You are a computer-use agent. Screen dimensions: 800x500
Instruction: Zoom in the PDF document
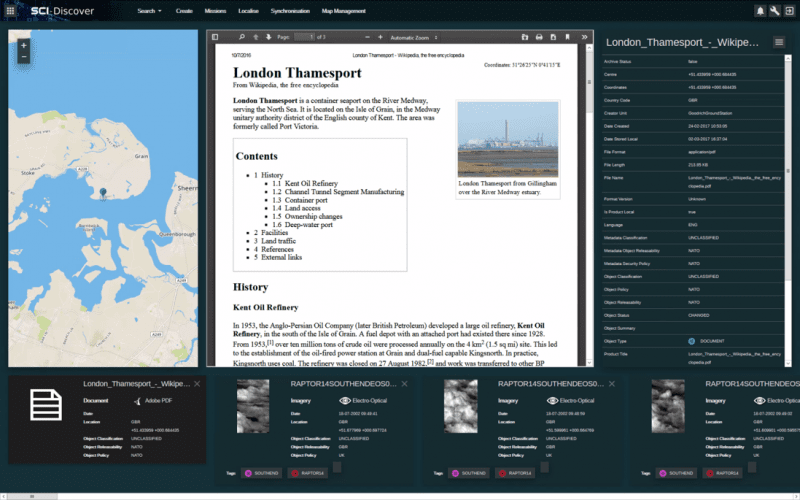380,37
